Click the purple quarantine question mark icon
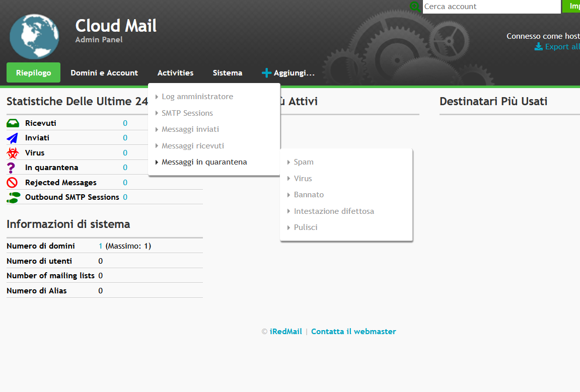580x392 pixels. [x=11, y=168]
